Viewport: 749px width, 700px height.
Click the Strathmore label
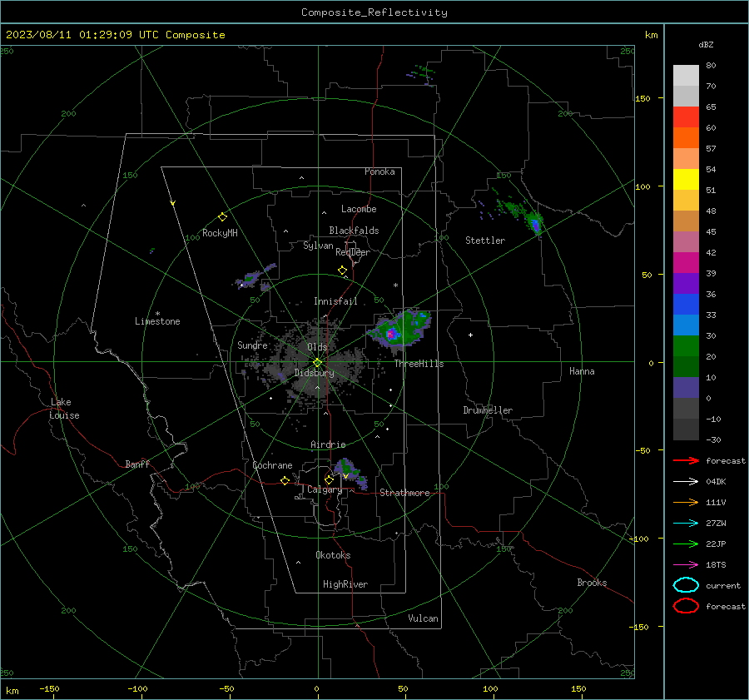click(x=404, y=493)
